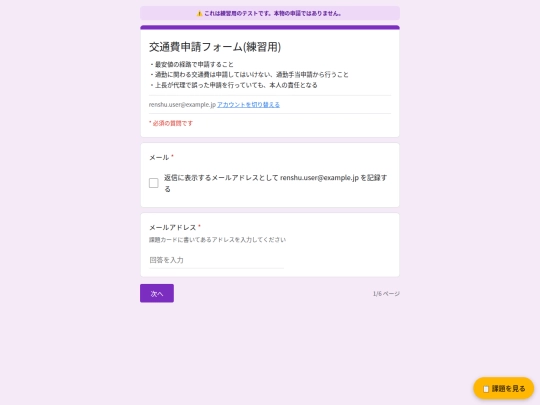Click the 1/6 ページ page indicator
Image resolution: width=540 pixels, height=405 pixels.
[386, 294]
